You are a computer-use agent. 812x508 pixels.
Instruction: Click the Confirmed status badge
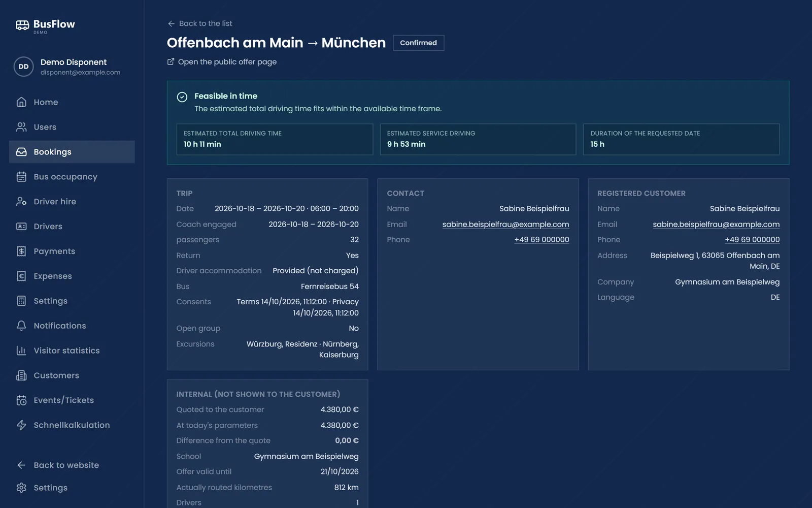click(x=418, y=43)
